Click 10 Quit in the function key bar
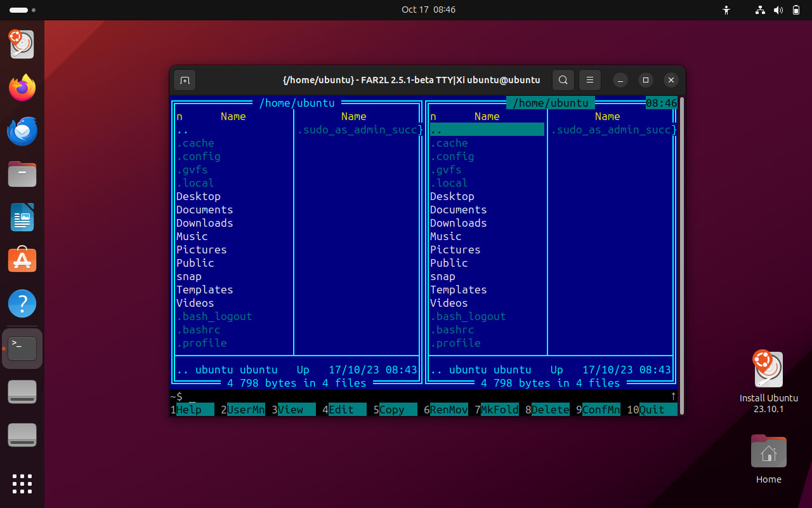This screenshot has width=812, height=508. (652, 410)
